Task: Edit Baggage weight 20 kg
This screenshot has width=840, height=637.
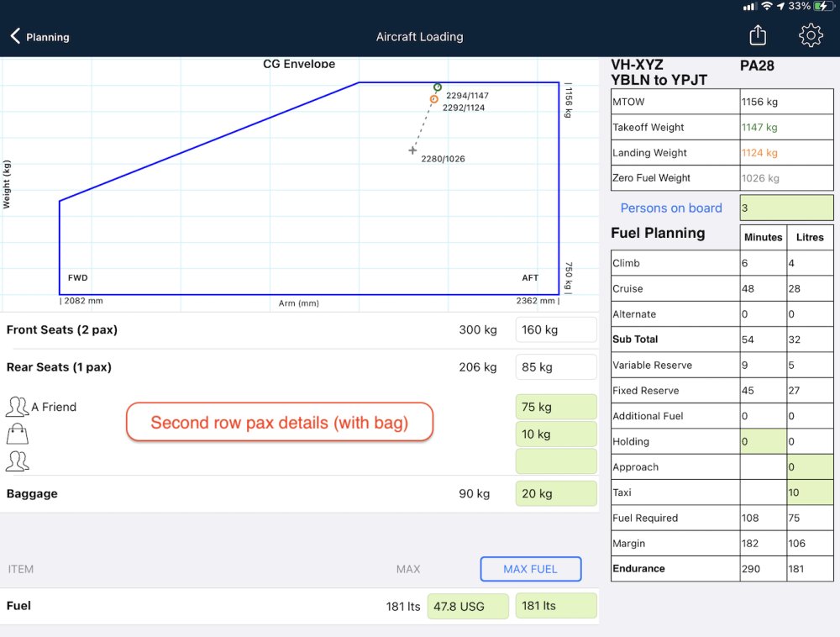Action: (x=556, y=493)
